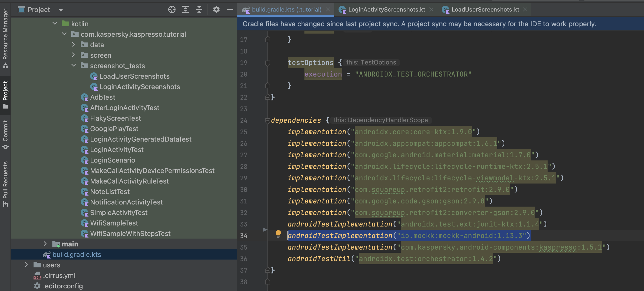Place cursor on mockk-android dependency line
The width and height of the screenshot is (644, 291).
click(409, 236)
